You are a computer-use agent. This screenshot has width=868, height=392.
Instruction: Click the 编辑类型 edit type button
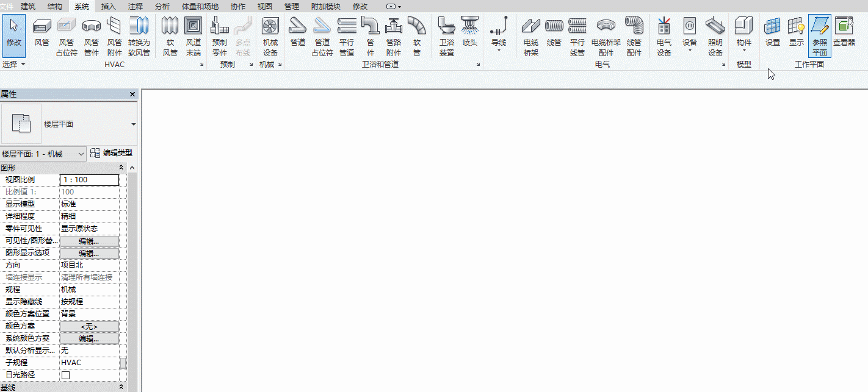tap(111, 154)
